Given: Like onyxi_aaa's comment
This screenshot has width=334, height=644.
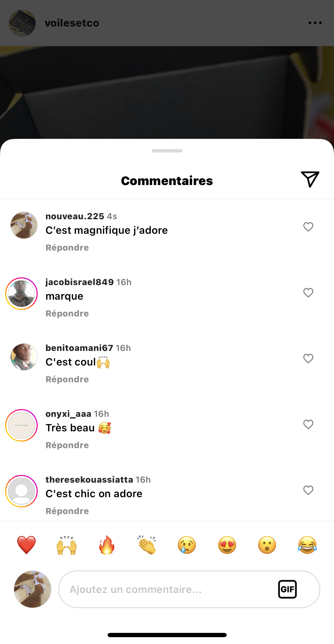Looking at the screenshot, I should [x=308, y=424].
